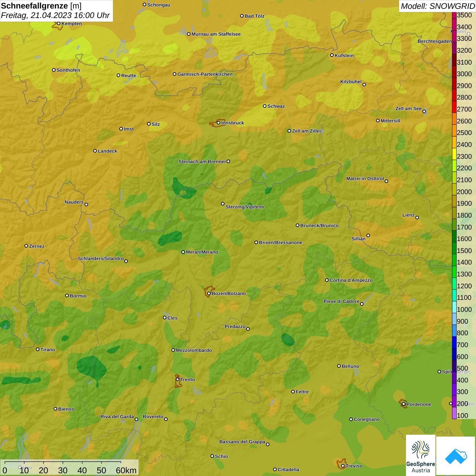
Task: Click the Berchtesgaden label
Action: click(x=435, y=41)
